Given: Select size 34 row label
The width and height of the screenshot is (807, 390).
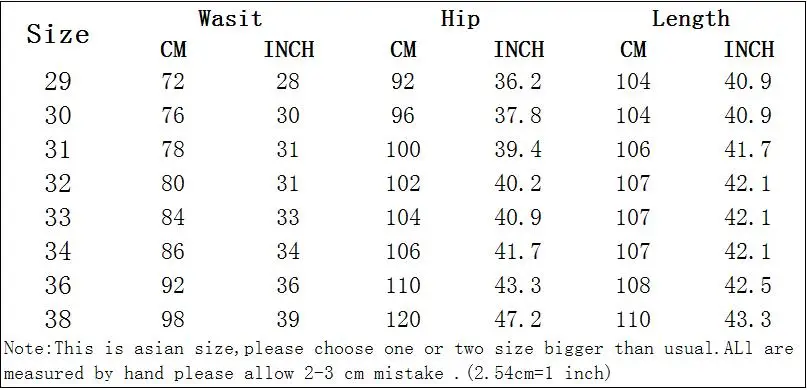Looking at the screenshot, I should point(58,251).
